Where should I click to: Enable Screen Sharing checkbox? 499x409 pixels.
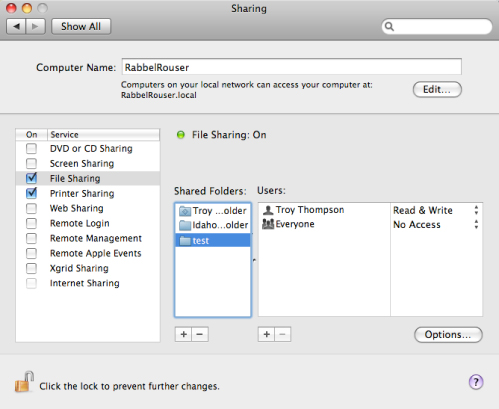31,163
